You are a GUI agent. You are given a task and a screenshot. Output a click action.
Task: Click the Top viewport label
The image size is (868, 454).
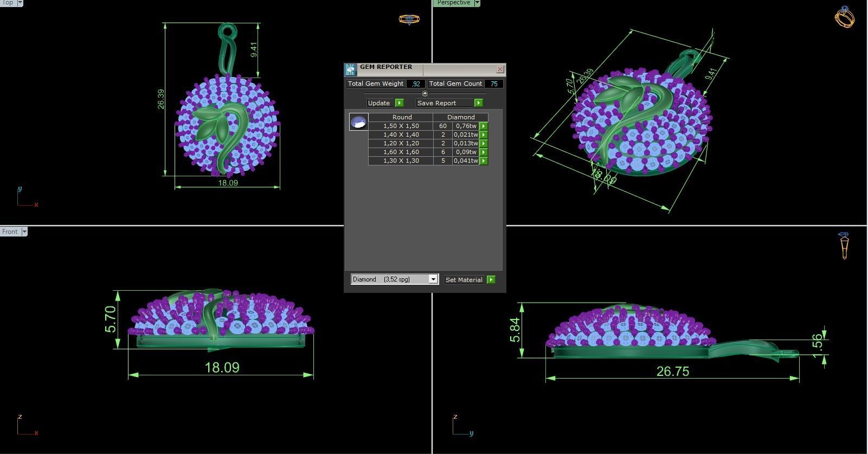click(8, 3)
